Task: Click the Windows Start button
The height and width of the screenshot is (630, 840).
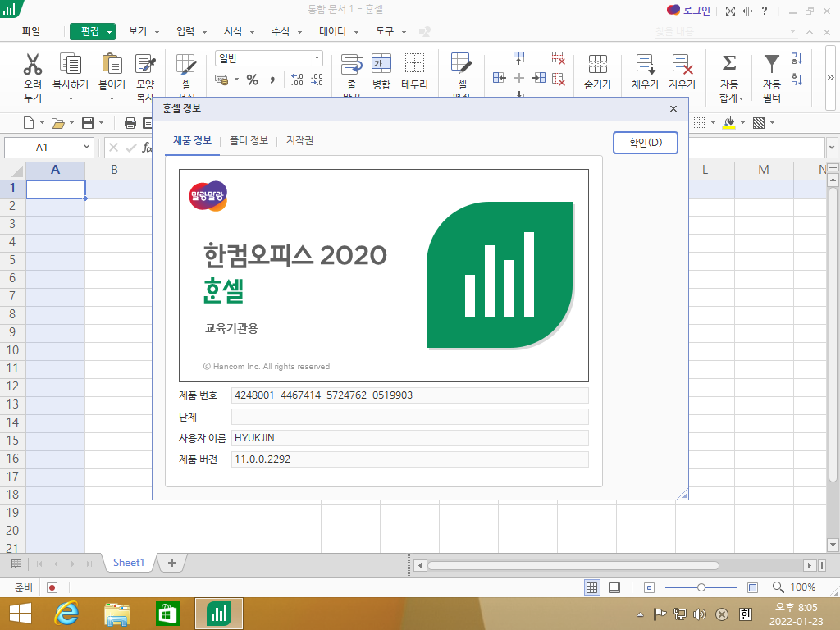Action: click(x=20, y=614)
